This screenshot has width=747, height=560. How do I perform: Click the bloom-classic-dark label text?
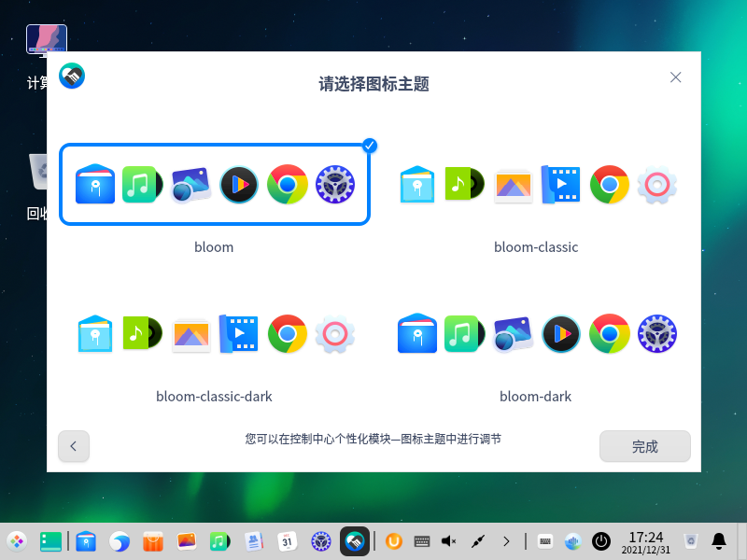pyautogui.click(x=214, y=396)
